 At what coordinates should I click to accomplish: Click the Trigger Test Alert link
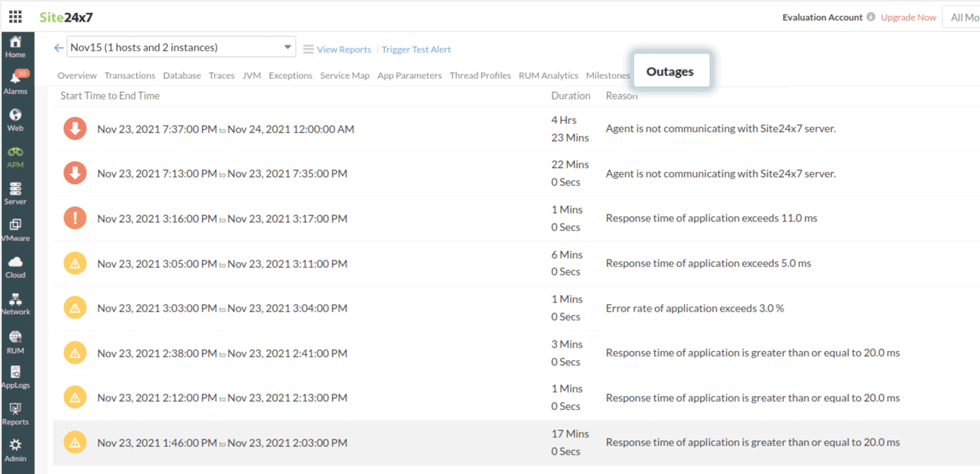point(416,50)
